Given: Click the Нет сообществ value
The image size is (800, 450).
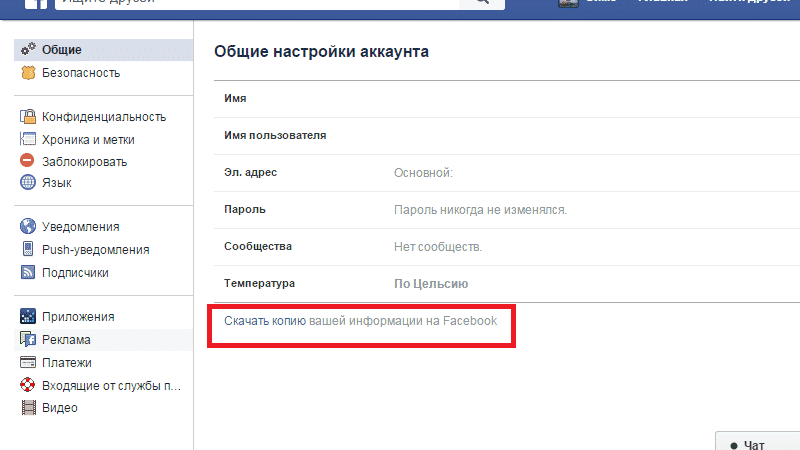Looking at the screenshot, I should pos(438,247).
